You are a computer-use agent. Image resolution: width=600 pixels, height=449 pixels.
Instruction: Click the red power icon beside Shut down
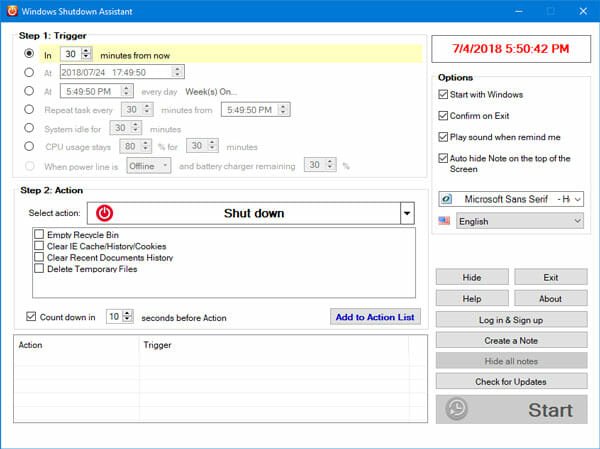105,213
